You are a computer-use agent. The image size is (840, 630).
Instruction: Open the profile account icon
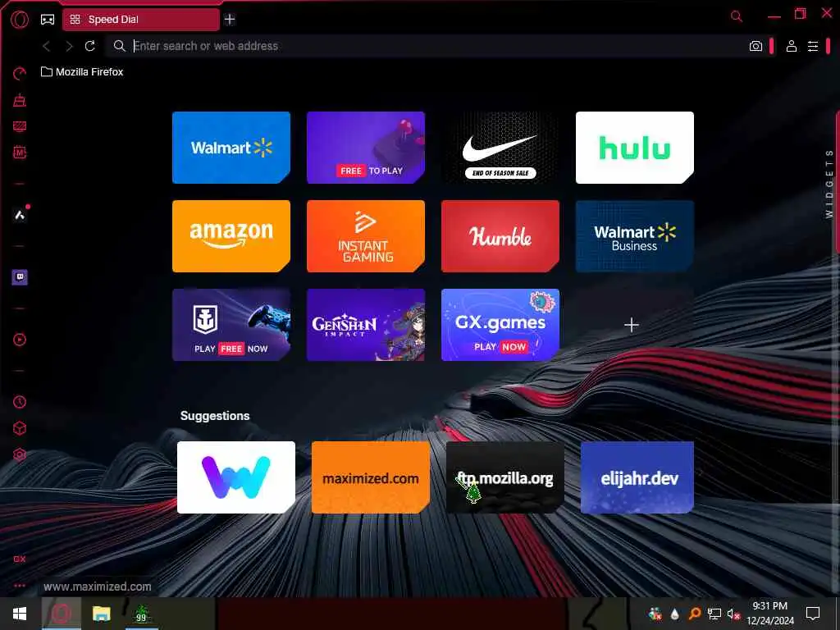[792, 46]
